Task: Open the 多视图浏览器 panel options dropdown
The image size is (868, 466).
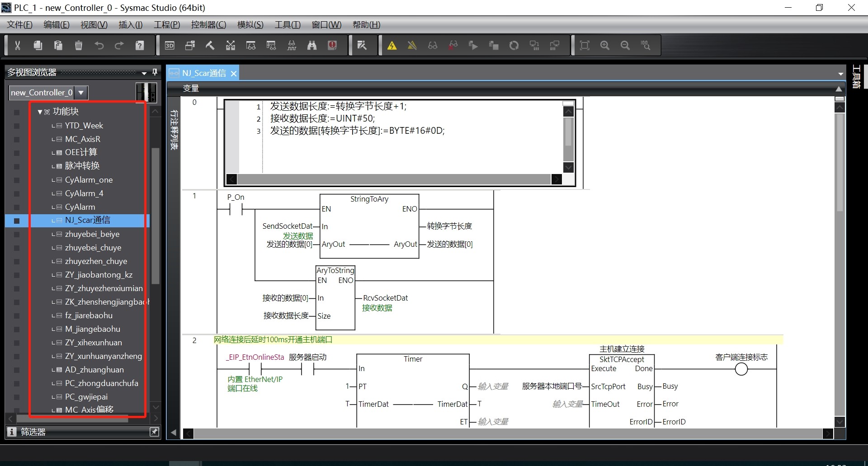Action: tap(144, 73)
